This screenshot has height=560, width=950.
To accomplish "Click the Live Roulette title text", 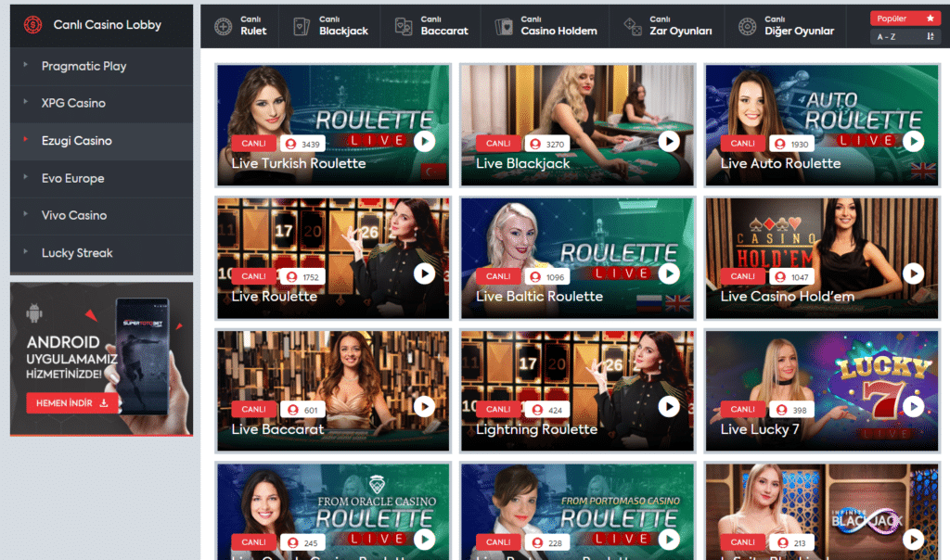I will [x=275, y=297].
